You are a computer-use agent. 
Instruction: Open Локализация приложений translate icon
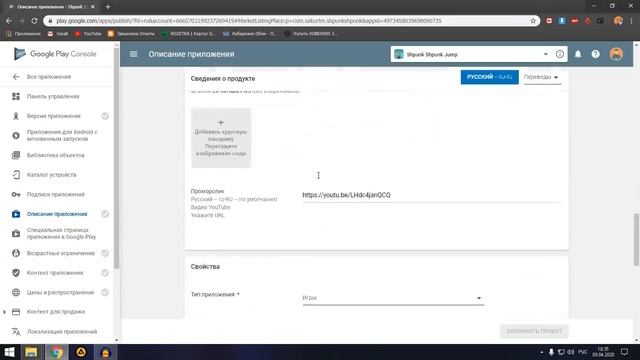[x=16, y=331]
